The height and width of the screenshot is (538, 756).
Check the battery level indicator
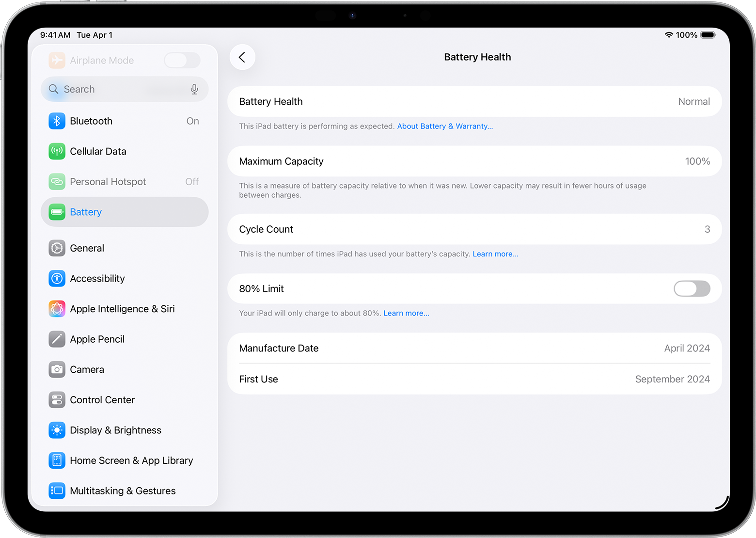[x=707, y=34]
